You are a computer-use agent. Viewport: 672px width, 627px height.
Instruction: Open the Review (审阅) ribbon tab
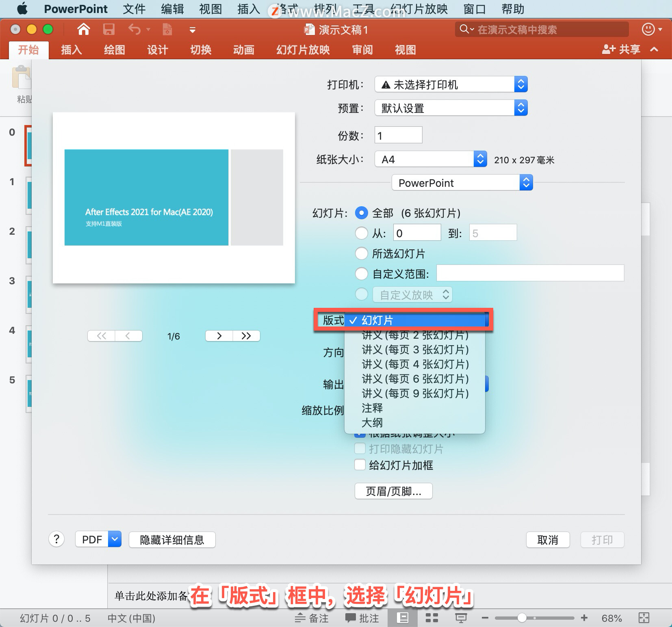pyautogui.click(x=362, y=50)
